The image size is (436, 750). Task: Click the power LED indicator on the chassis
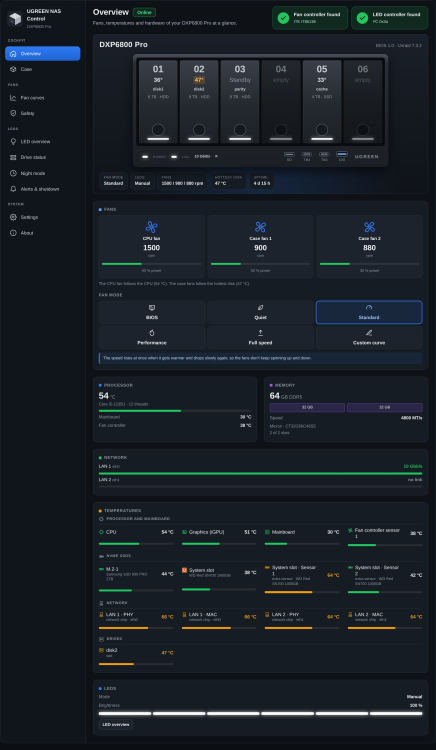click(145, 156)
